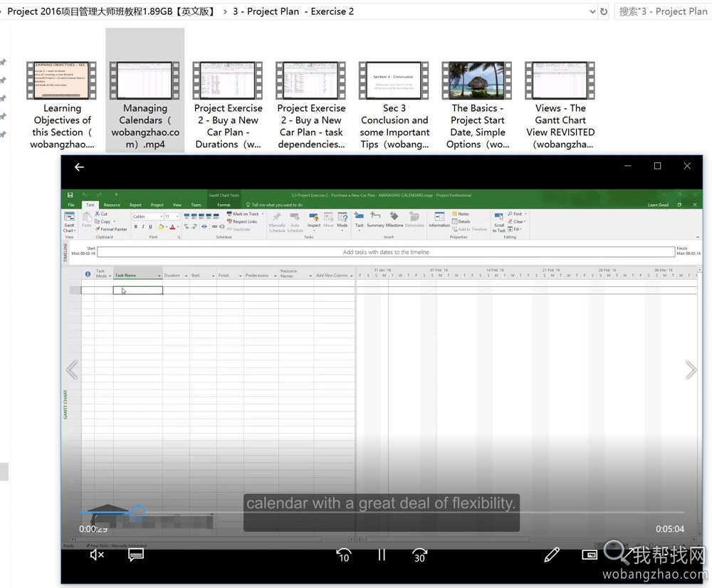This screenshot has height=588, width=712.
Task: Open the Task Name column filter dropdown
Action: [x=159, y=275]
